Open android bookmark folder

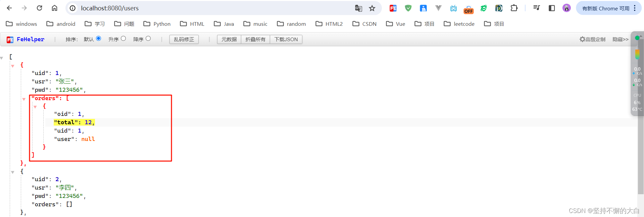coord(61,24)
